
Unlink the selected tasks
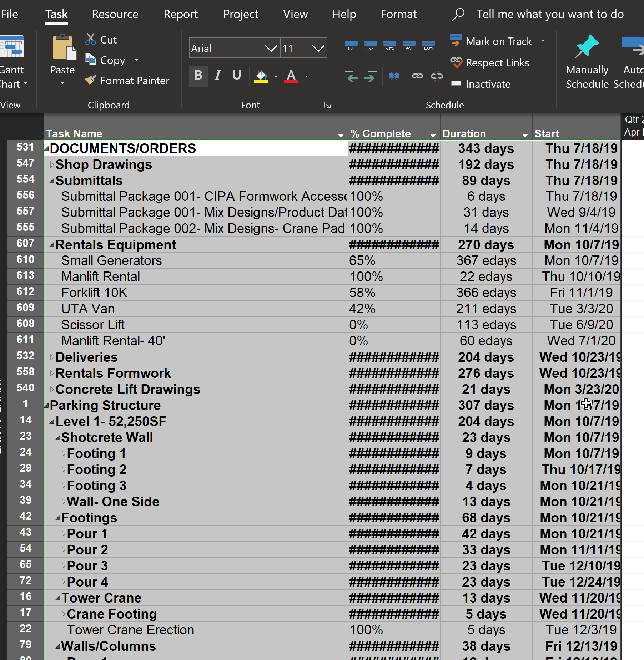437,76
